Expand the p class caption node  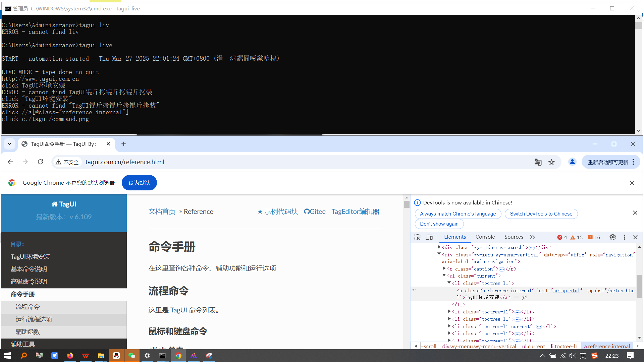click(444, 268)
